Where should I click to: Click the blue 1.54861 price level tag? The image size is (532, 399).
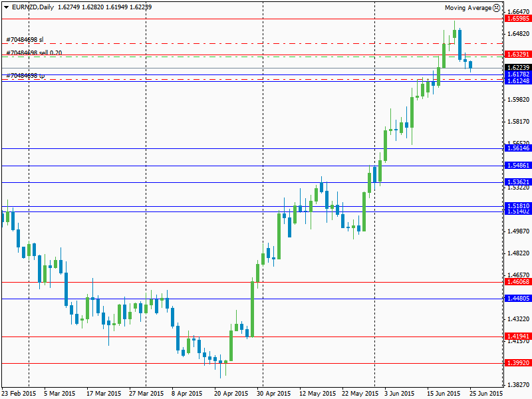[518, 165]
